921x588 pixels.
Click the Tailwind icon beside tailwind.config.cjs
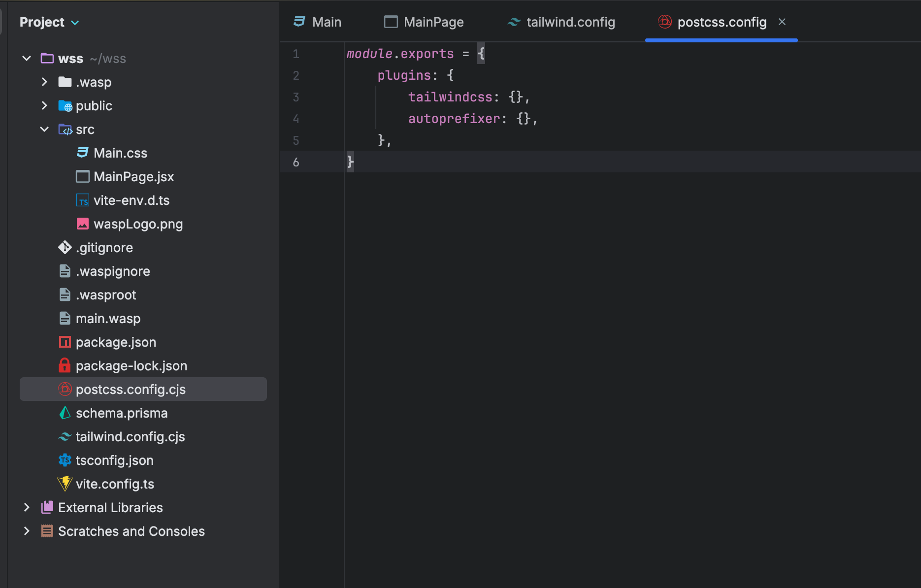click(65, 436)
